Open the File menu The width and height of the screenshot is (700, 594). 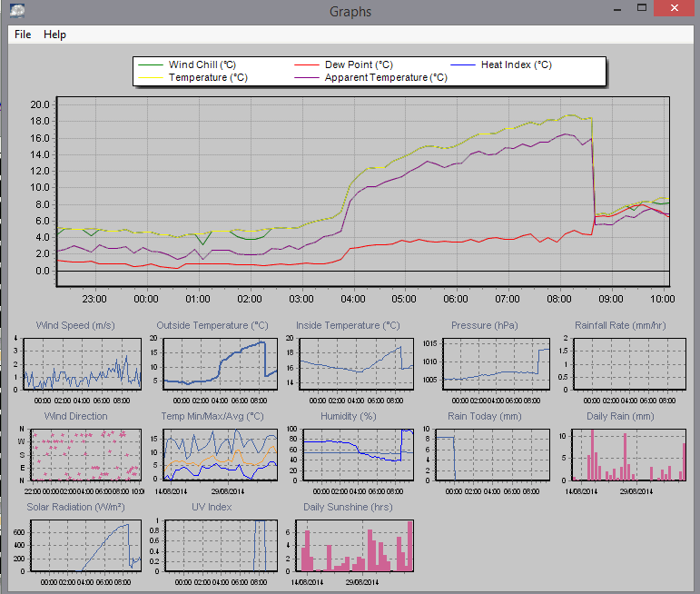(x=23, y=35)
